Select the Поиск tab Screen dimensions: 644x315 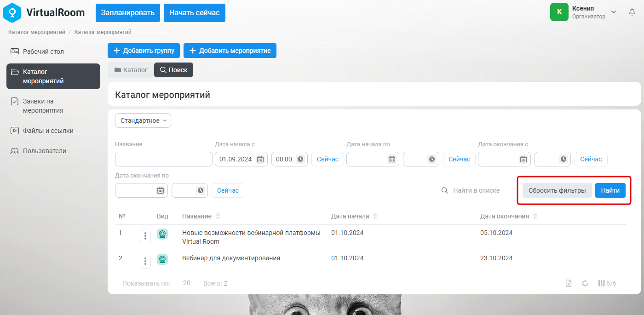coord(174,70)
